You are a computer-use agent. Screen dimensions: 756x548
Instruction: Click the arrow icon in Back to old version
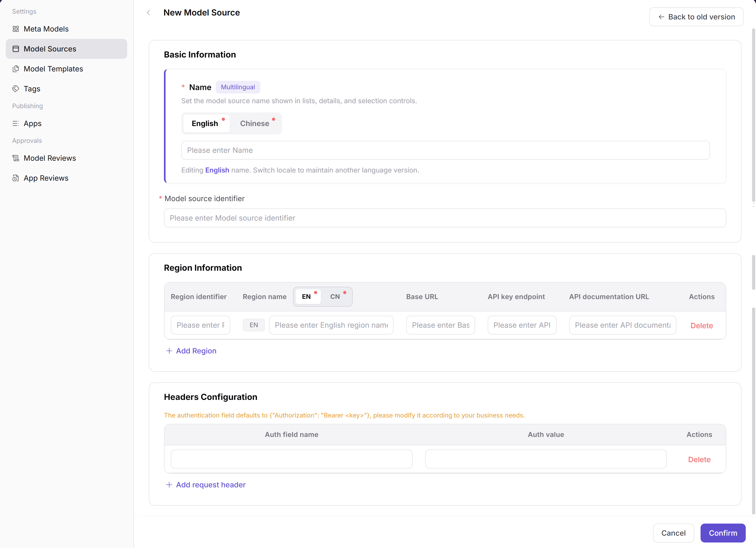pyautogui.click(x=661, y=17)
